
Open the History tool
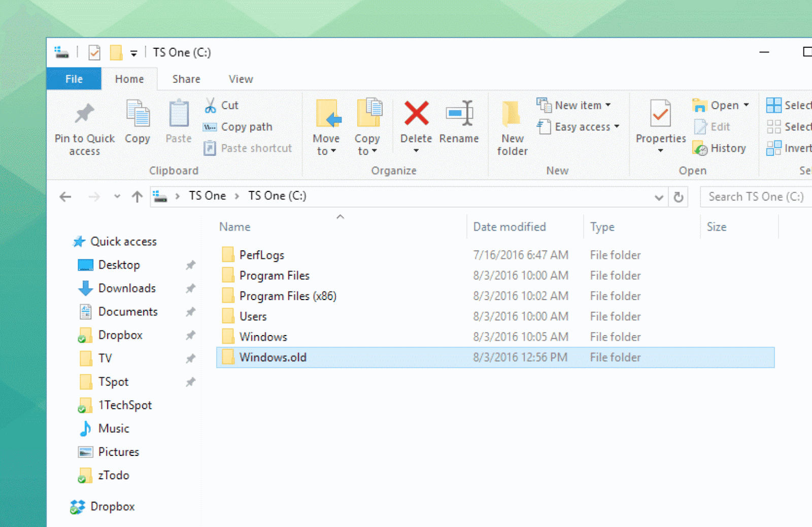pyautogui.click(x=720, y=148)
